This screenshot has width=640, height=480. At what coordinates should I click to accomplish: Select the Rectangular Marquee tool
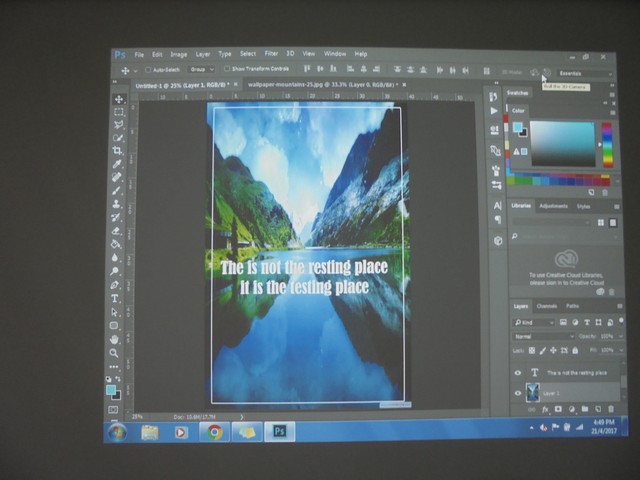(119, 112)
